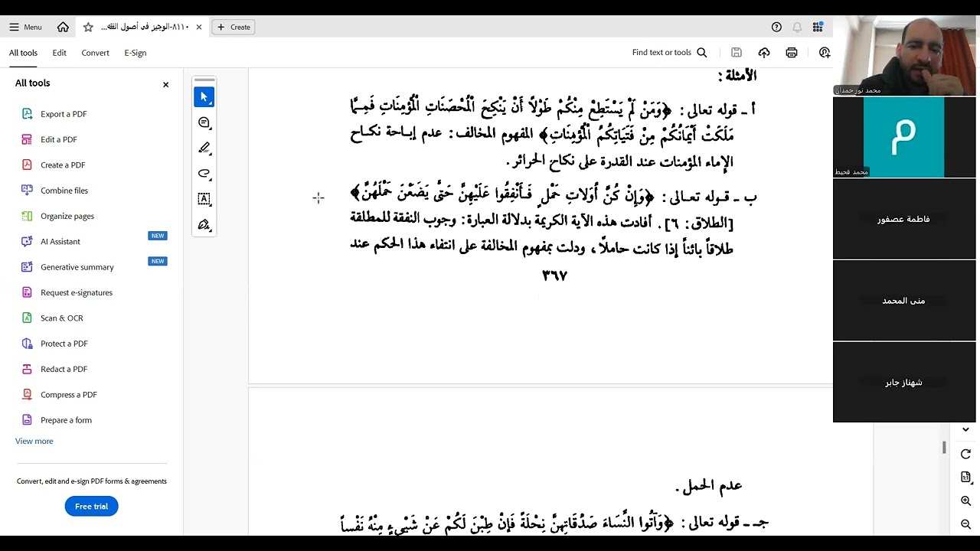Open the Adobe apps grid icon

818,27
